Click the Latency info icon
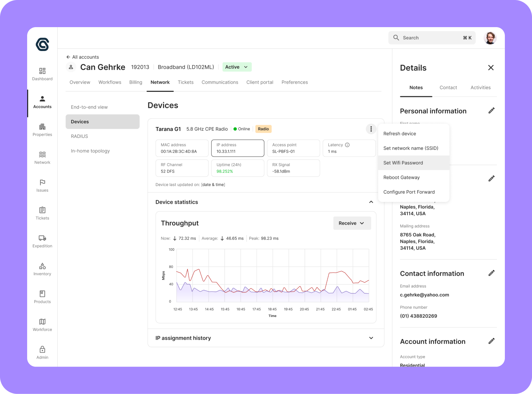The height and width of the screenshot is (394, 532). [347, 145]
